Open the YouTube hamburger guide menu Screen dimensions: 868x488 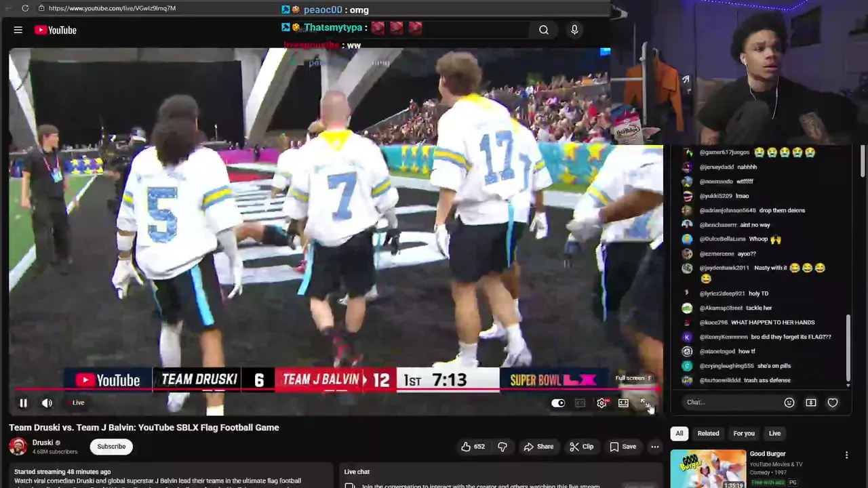(x=18, y=30)
